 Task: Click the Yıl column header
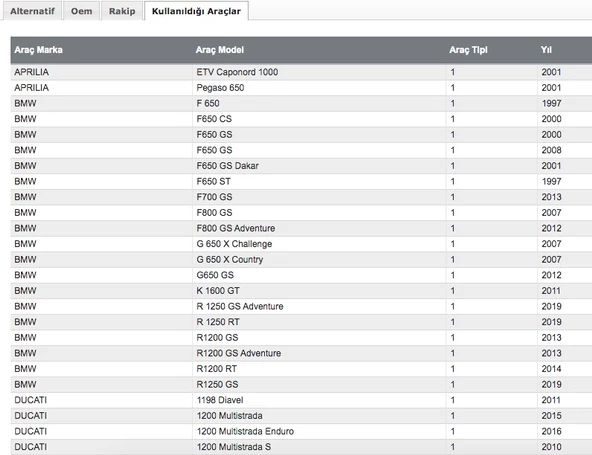click(x=546, y=50)
